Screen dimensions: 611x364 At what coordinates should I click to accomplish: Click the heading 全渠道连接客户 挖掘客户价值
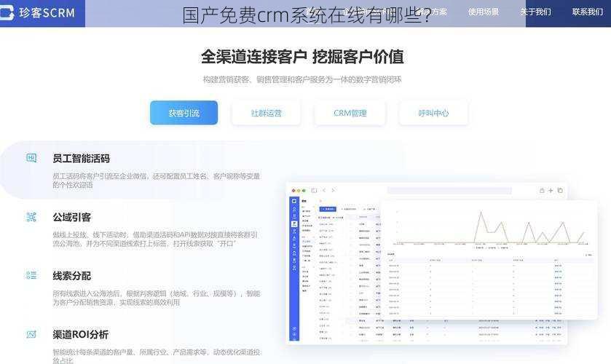[x=302, y=57]
